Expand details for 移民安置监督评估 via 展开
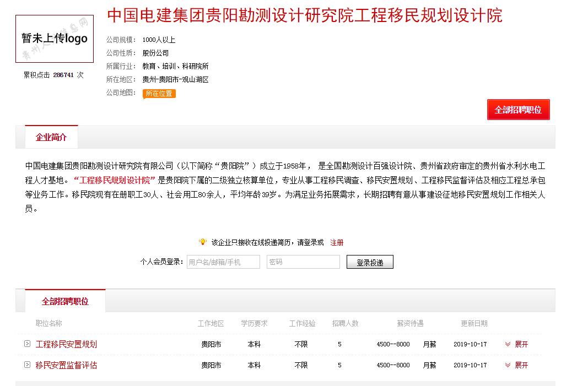This screenshot has height=386, width=588. (x=520, y=365)
